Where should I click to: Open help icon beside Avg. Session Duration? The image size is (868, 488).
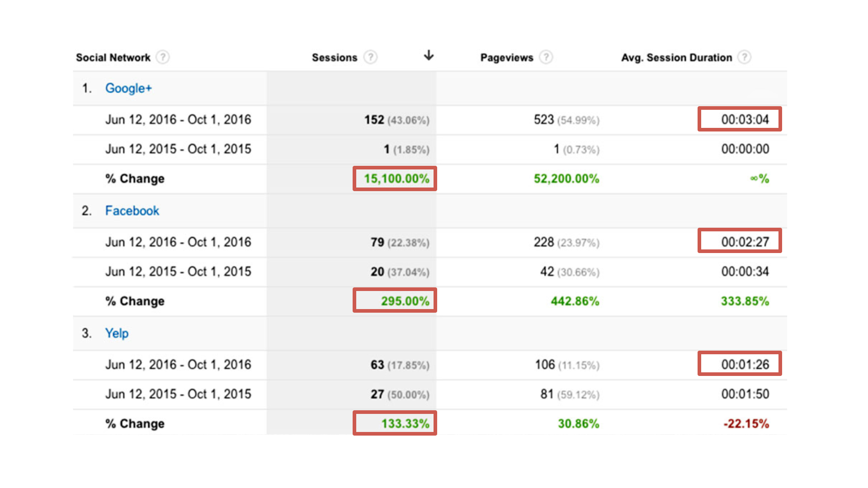tap(744, 57)
